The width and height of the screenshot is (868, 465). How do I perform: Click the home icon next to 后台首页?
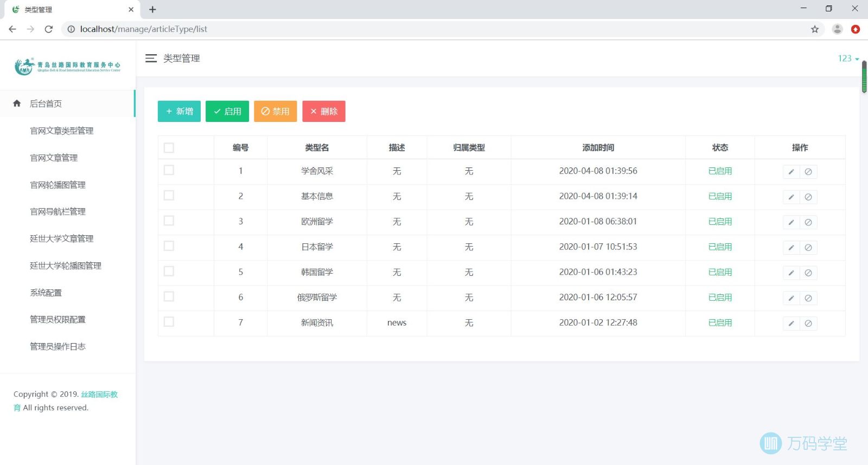[x=17, y=104]
